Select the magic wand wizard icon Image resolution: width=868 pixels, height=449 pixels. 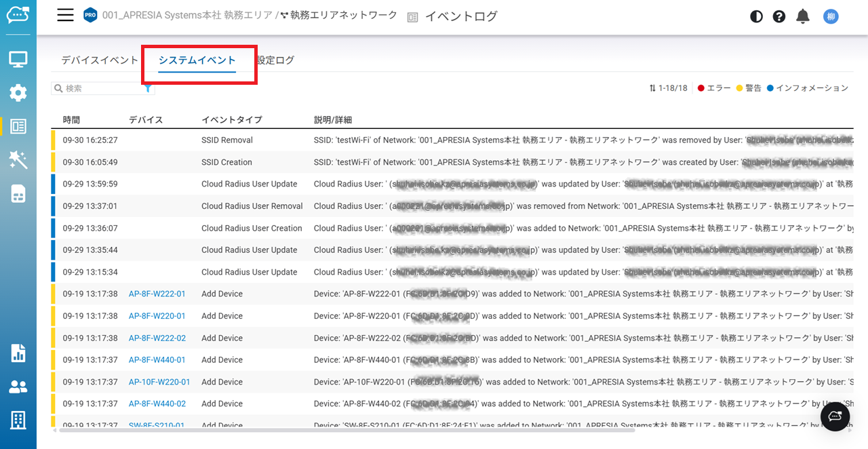tap(18, 160)
